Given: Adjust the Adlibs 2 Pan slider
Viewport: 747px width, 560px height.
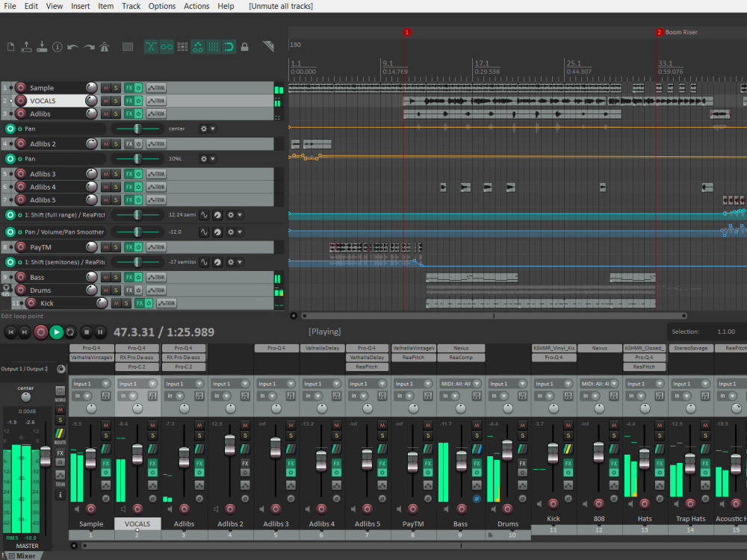Looking at the screenshot, I should pyautogui.click(x=137, y=158).
